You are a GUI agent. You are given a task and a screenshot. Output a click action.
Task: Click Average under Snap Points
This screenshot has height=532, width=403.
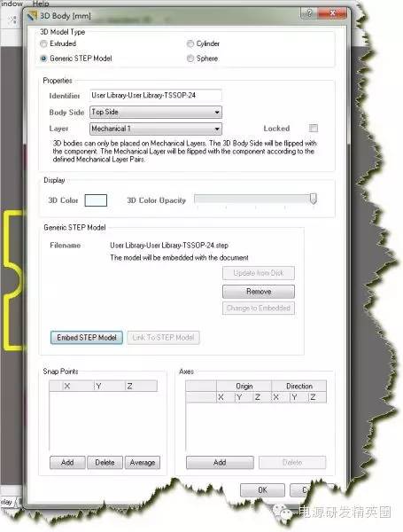pyautogui.click(x=143, y=463)
